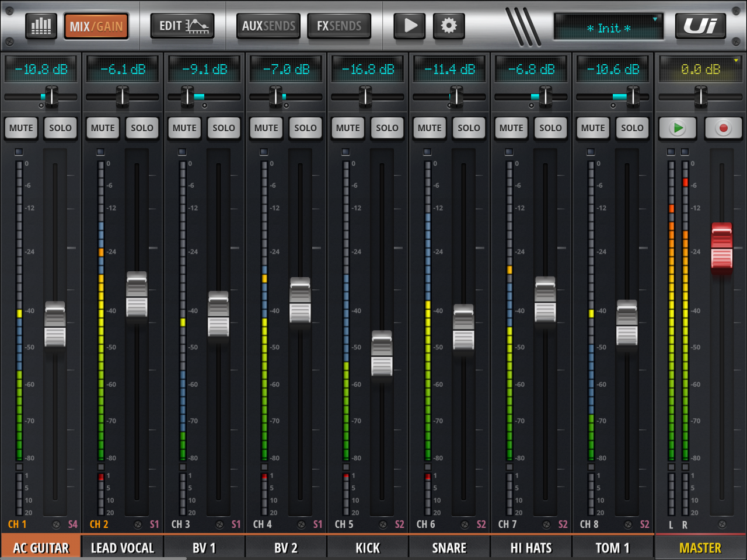This screenshot has width=747, height=560.
Task: Click the CH 5 -16.8 dB gain display
Action: [368, 69]
